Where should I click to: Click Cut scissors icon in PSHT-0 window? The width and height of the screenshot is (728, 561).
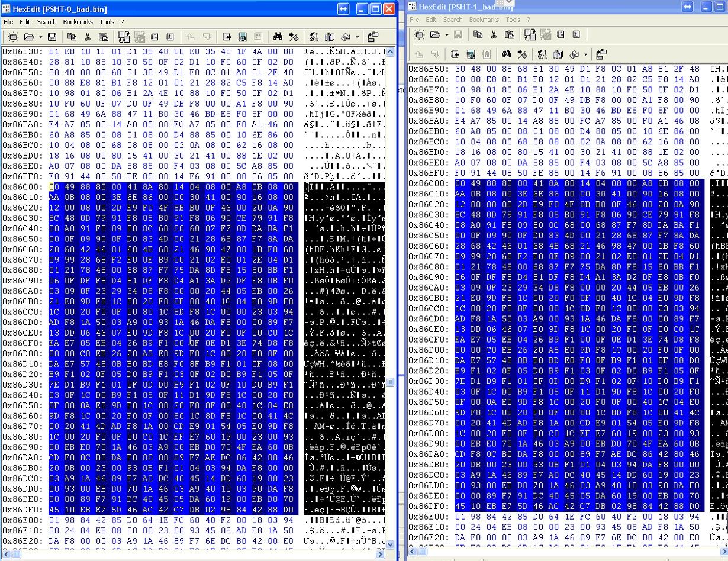(x=87, y=37)
